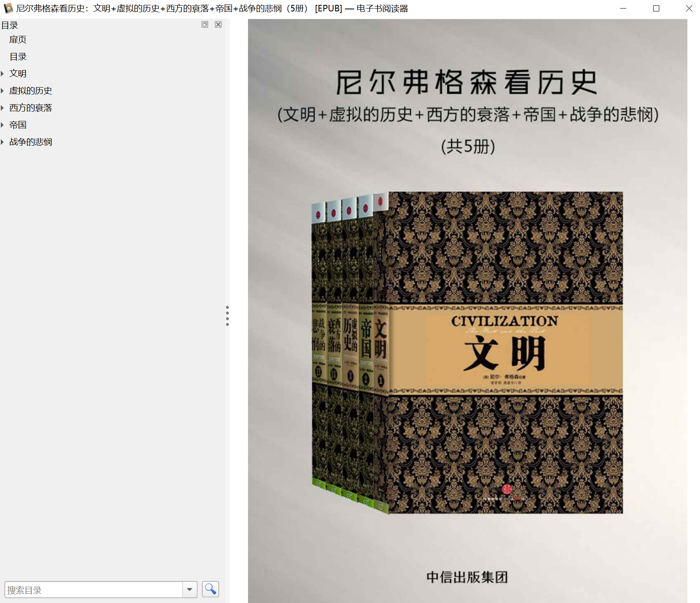Screen dimensions: 700x603
Task: Expand the 战争的悲悯 section arrow
Action: (2, 142)
